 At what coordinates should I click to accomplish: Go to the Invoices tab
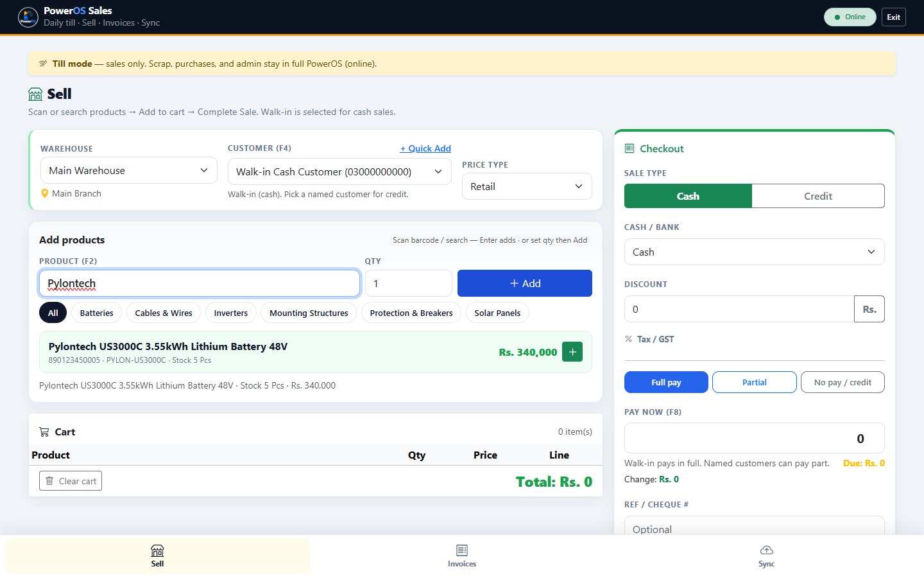click(462, 556)
